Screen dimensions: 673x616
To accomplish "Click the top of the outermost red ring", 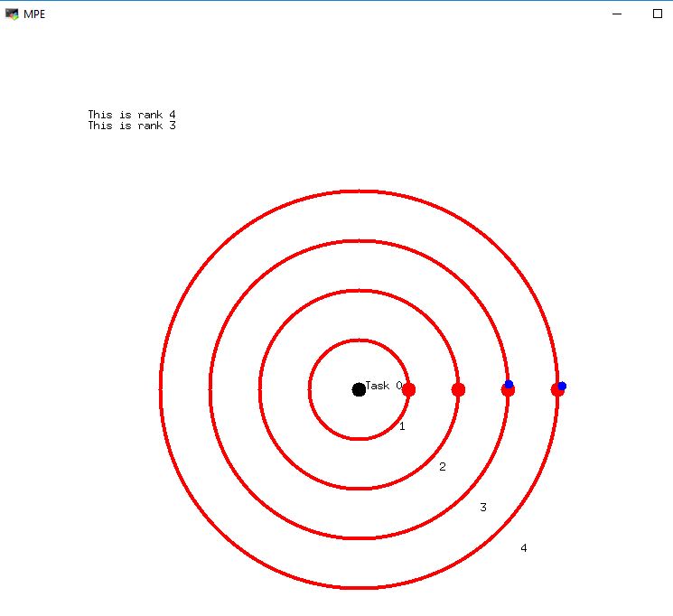I will [x=359, y=191].
